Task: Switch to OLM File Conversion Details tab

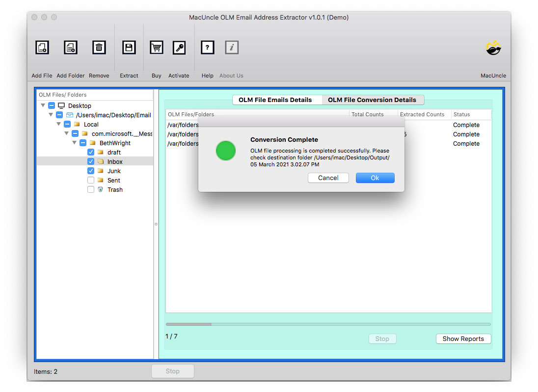Action: [373, 100]
